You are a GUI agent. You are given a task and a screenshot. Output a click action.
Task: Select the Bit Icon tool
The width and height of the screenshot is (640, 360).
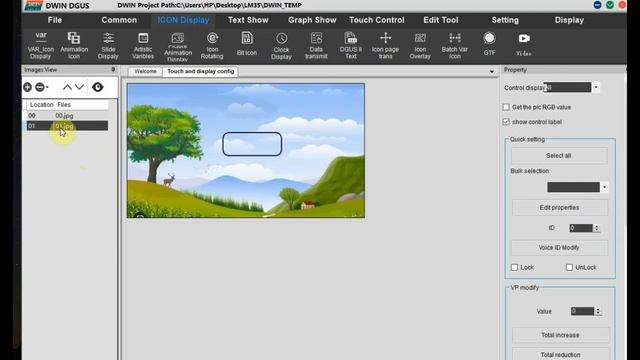(x=247, y=44)
